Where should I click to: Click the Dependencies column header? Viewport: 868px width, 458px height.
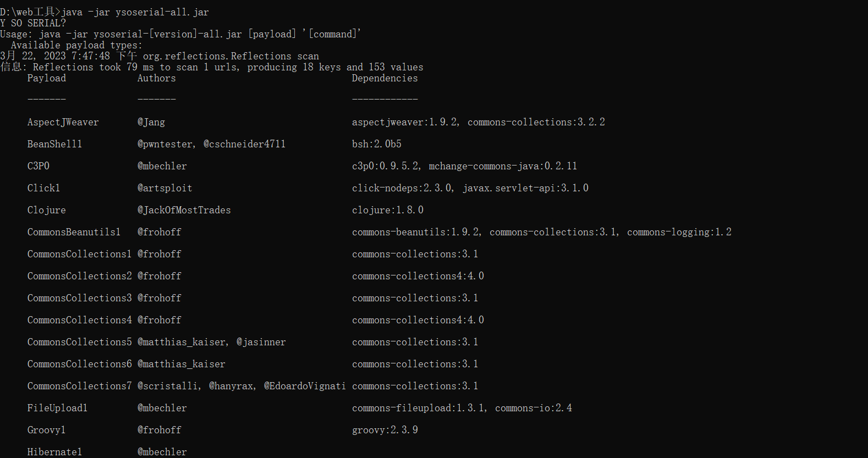click(384, 78)
